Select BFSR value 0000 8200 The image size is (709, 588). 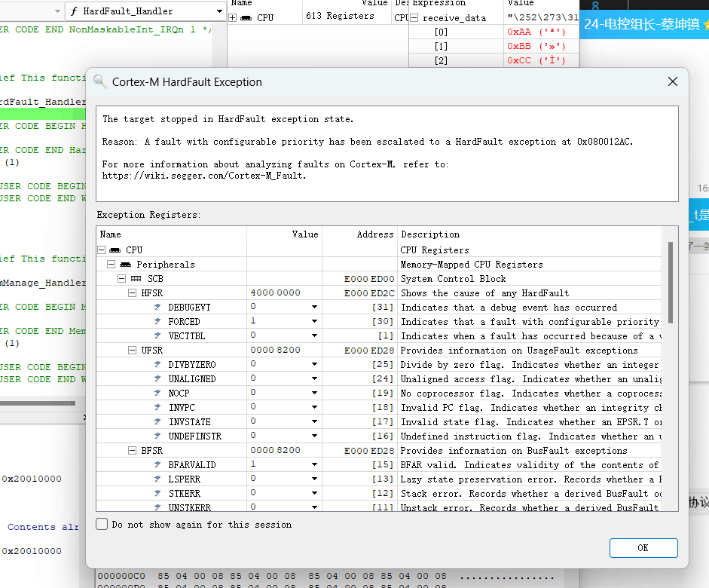pyautogui.click(x=275, y=450)
